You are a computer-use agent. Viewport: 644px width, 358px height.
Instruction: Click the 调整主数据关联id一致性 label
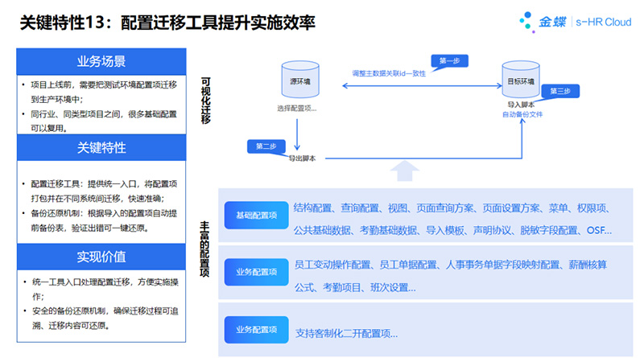coord(389,73)
